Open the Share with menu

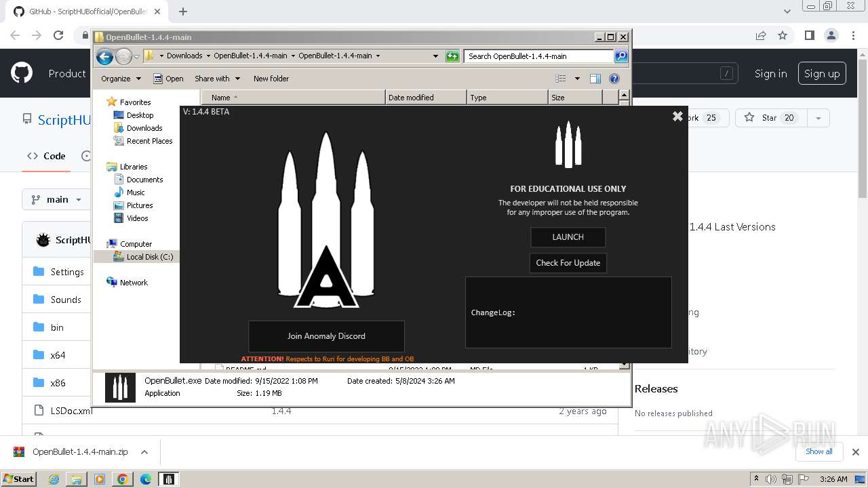point(216,79)
